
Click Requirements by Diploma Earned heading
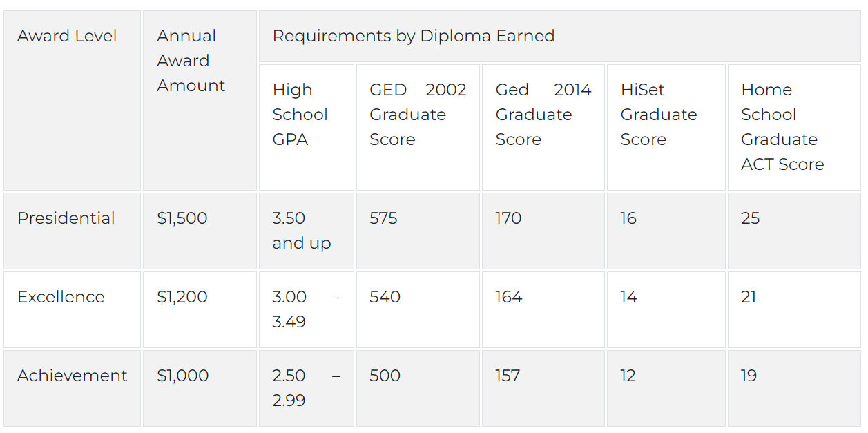(x=559, y=37)
